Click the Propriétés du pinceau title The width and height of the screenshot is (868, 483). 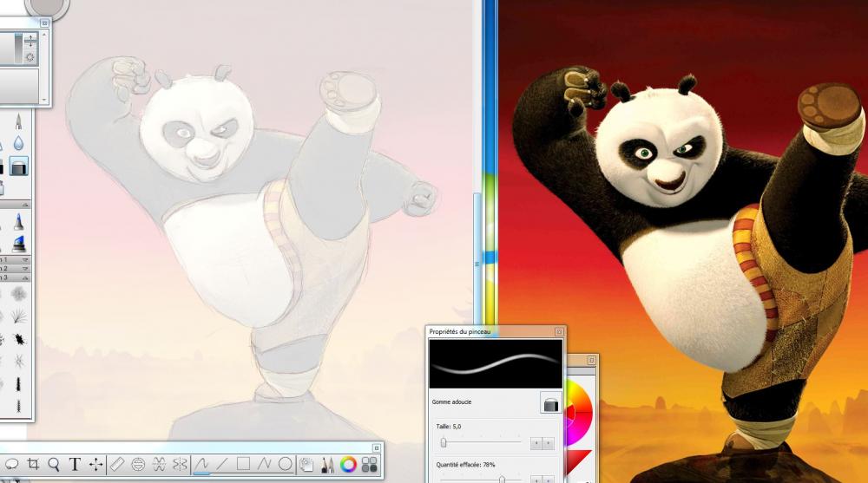pyautogui.click(x=460, y=331)
